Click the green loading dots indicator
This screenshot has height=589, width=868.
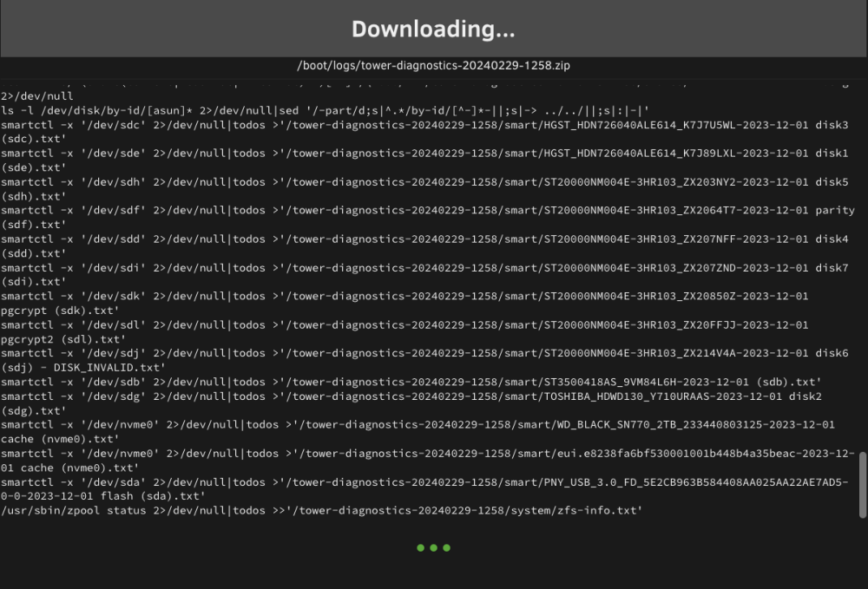tap(433, 547)
